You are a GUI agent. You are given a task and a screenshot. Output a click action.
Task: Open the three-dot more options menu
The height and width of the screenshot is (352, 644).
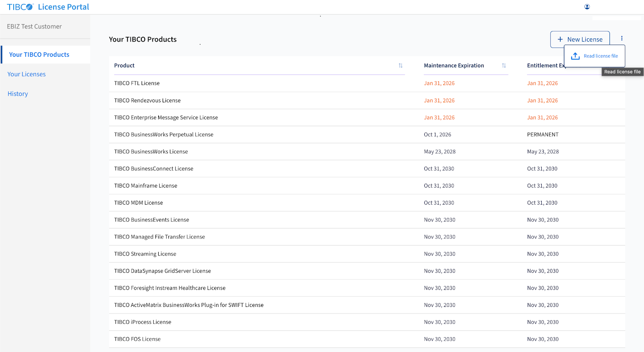pos(621,38)
